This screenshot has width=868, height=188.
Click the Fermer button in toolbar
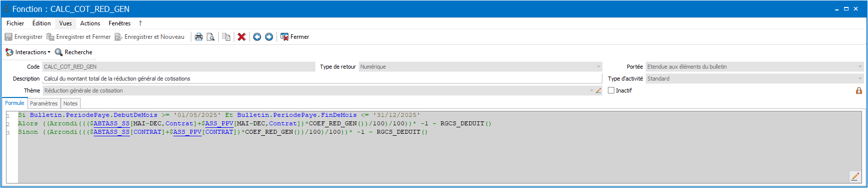[295, 37]
